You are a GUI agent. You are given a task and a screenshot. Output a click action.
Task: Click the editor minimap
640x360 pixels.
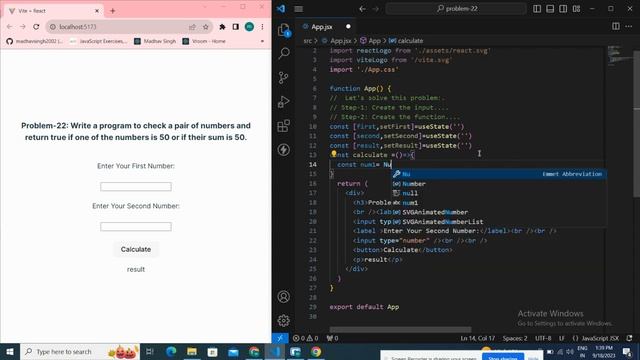tap(620, 57)
